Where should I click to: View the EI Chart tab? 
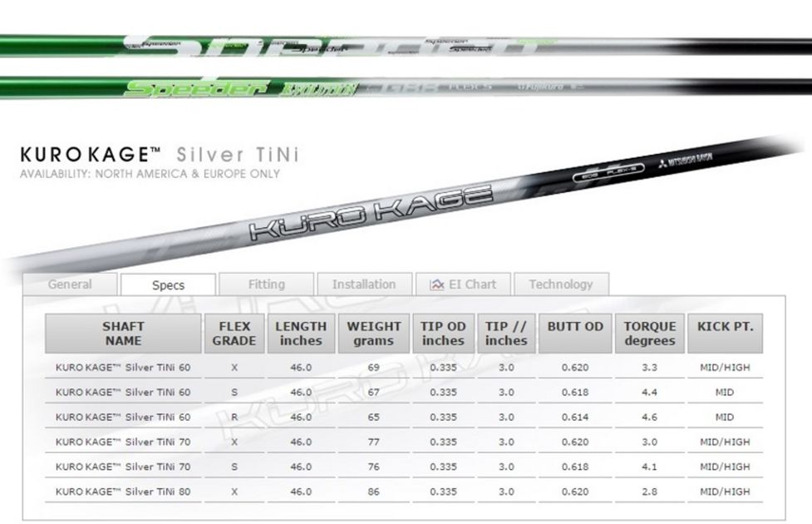click(463, 284)
